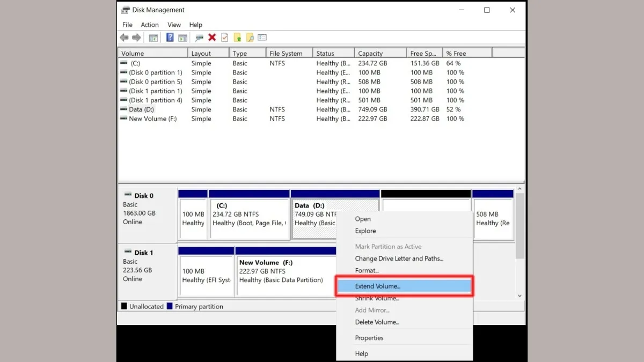This screenshot has width=644, height=362.
Task: Open the View menu
Action: pos(174,25)
